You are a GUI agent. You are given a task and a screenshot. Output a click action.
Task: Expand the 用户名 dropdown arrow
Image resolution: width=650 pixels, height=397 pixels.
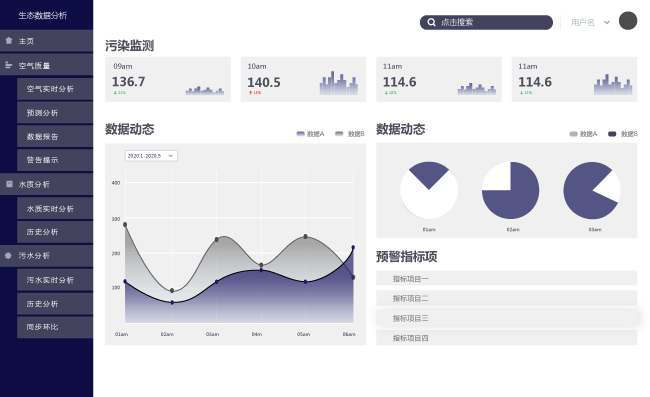(606, 22)
